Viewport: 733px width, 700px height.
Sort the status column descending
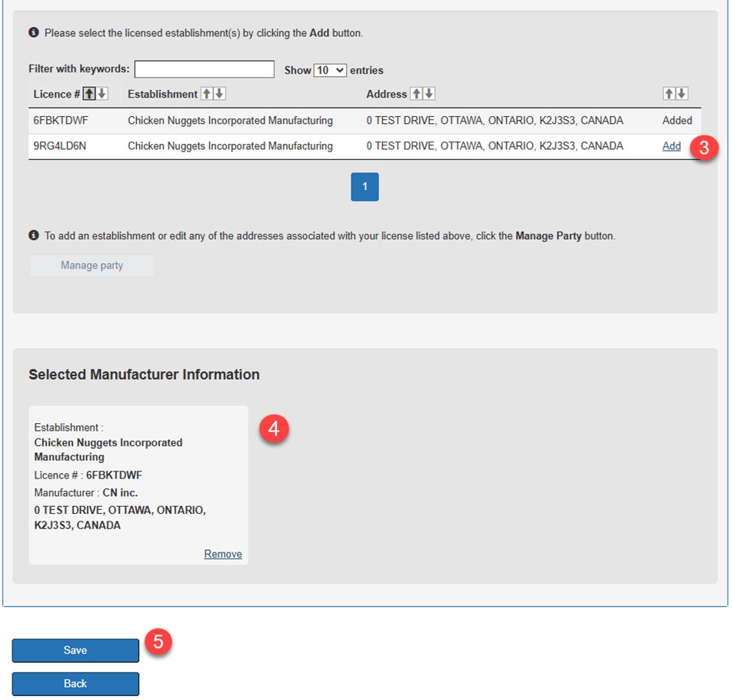coord(681,94)
